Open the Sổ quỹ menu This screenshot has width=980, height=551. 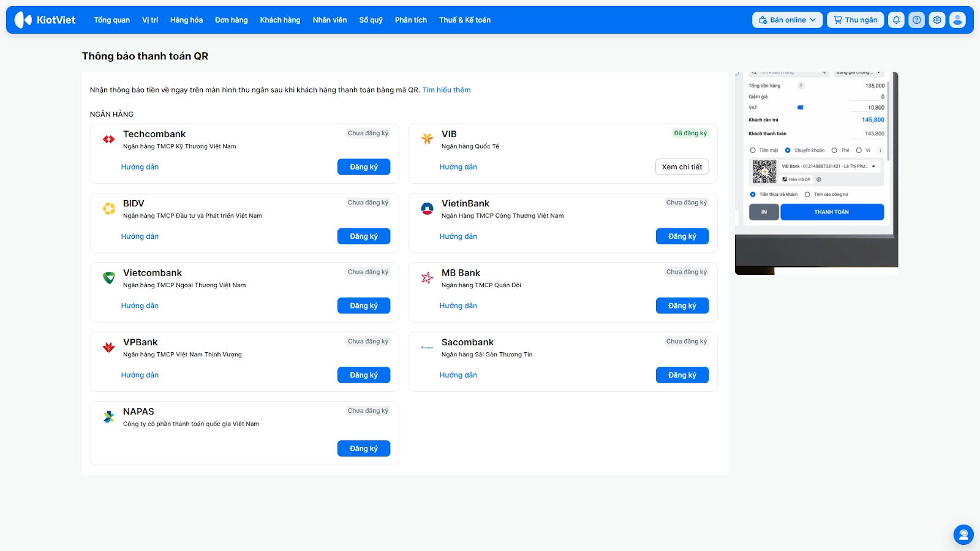pyautogui.click(x=371, y=20)
